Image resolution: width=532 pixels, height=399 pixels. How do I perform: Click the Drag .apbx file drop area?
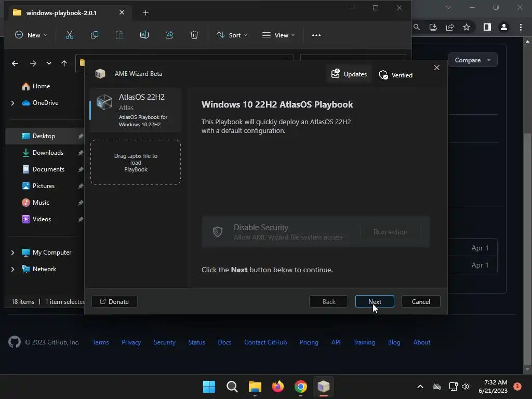tap(136, 162)
